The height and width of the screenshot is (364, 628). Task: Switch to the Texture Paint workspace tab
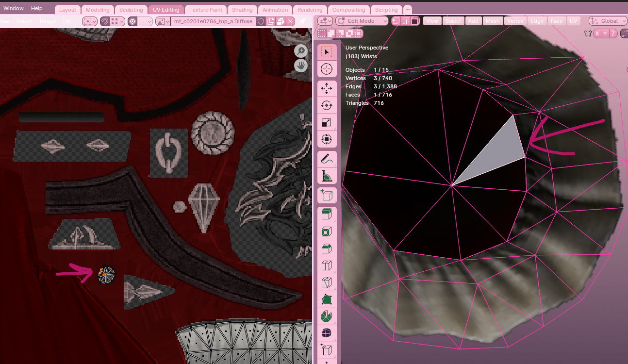click(206, 10)
